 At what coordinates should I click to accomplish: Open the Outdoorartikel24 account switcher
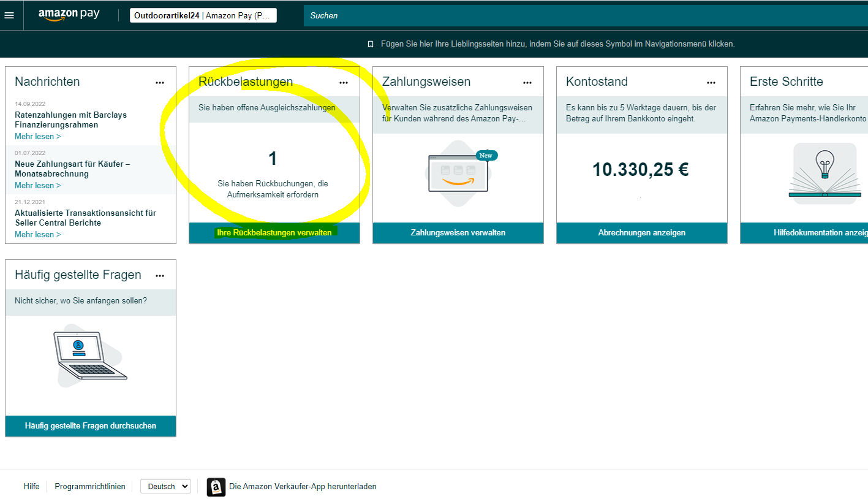pyautogui.click(x=203, y=15)
